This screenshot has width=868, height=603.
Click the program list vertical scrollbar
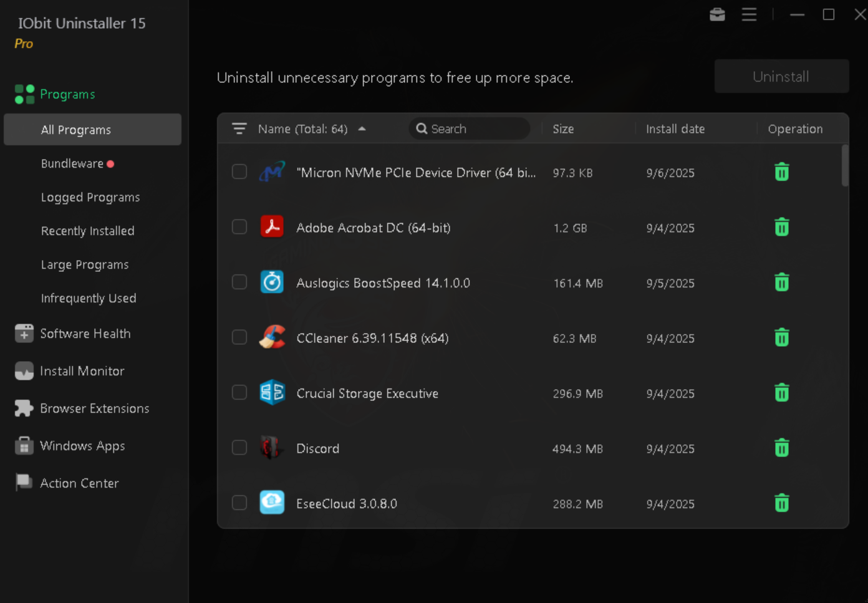point(845,165)
